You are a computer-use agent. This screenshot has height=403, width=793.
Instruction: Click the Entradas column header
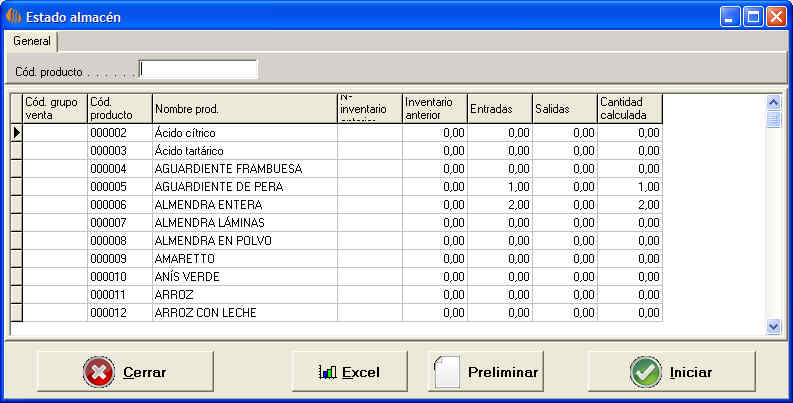pyautogui.click(x=499, y=108)
